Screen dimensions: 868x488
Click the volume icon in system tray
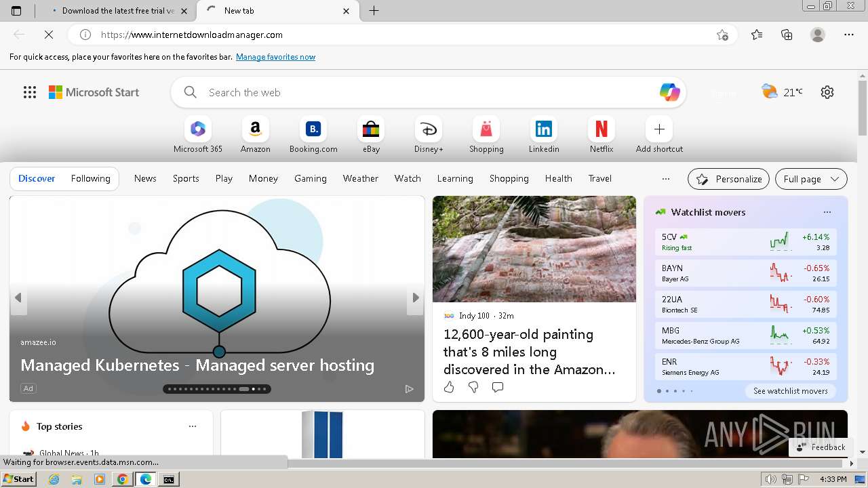pos(770,479)
